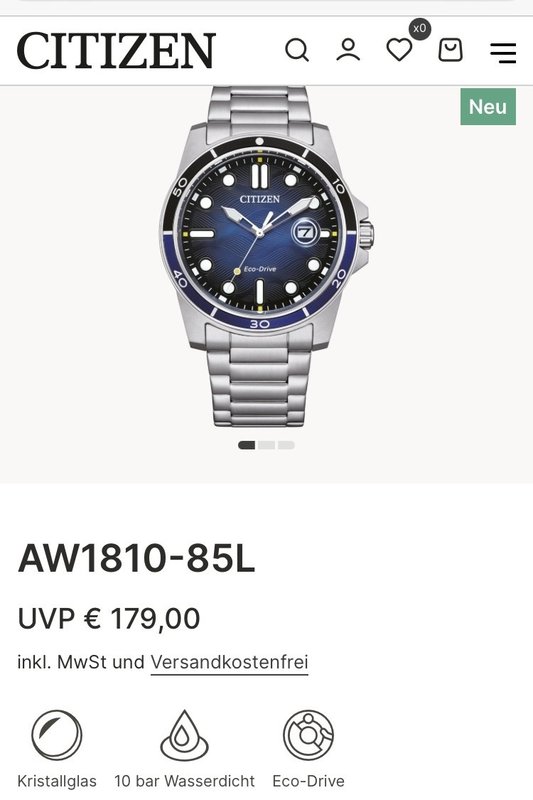Open the hamburger menu
This screenshot has height=800, width=533.
503,53
